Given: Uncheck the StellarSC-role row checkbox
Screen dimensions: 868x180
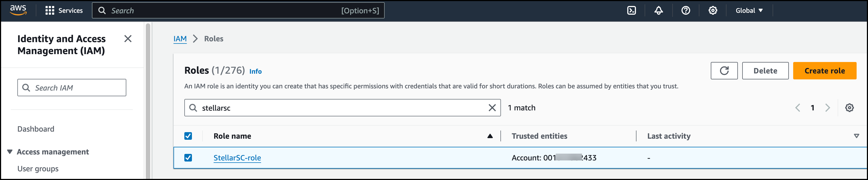Looking at the screenshot, I should click(x=188, y=158).
